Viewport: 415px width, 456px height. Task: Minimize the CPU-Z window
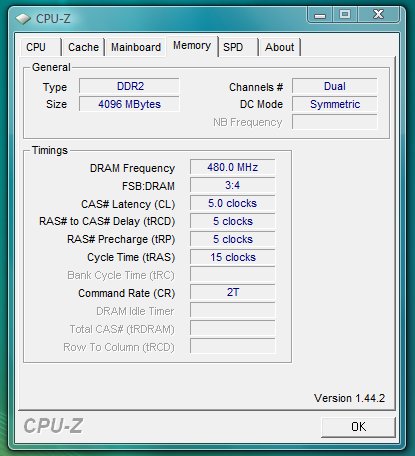click(320, 15)
